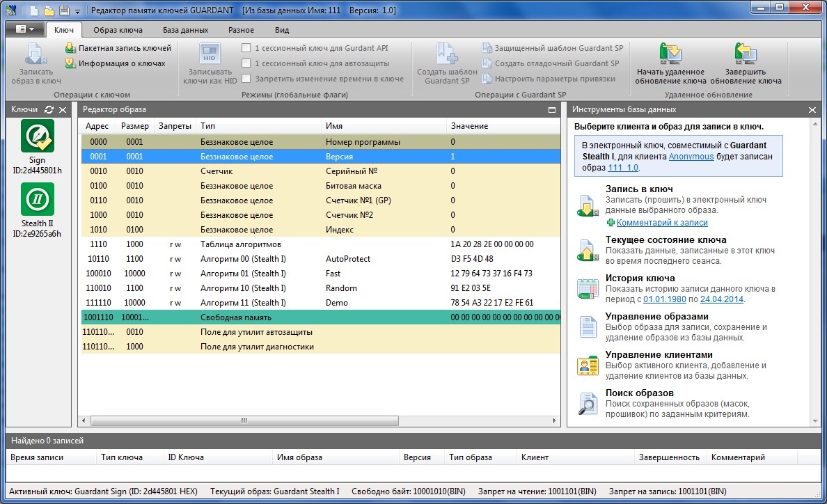Viewport: 827px width, 504px height.
Task: Open Запись в ключ tool
Action: [x=588, y=205]
